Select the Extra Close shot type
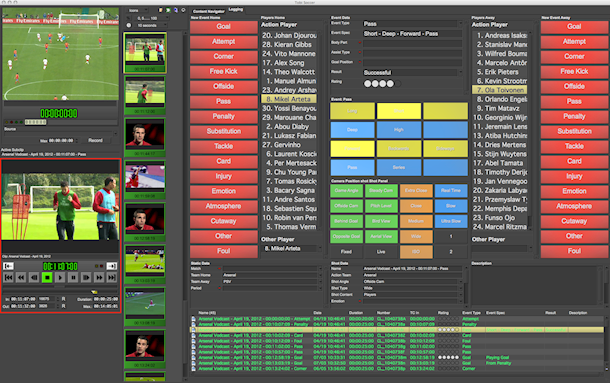This screenshot has height=383, width=610. (x=416, y=190)
